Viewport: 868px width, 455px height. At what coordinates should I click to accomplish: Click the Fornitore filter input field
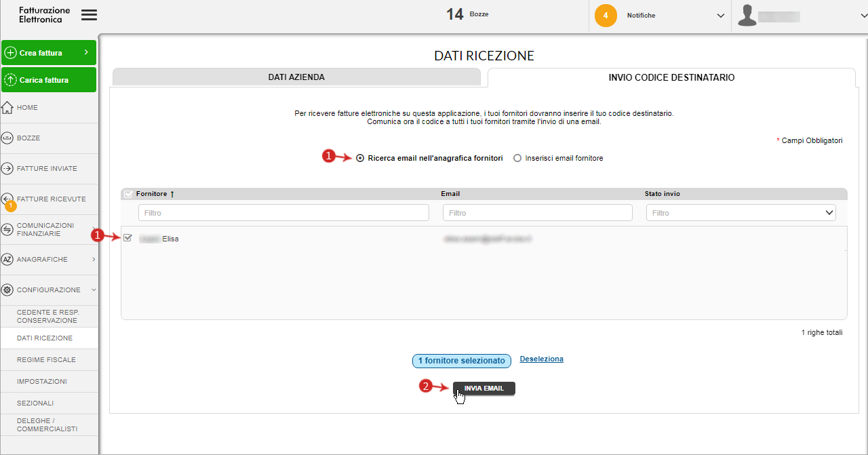(x=283, y=213)
